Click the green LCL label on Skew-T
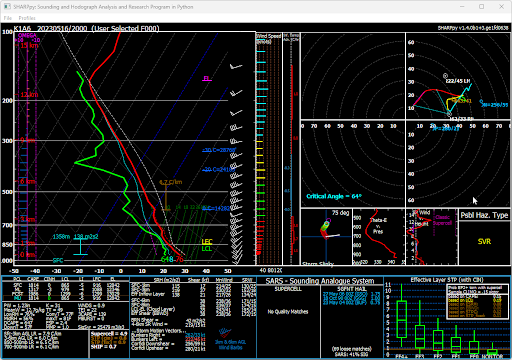The height and width of the screenshot is (360, 512). pos(207,249)
